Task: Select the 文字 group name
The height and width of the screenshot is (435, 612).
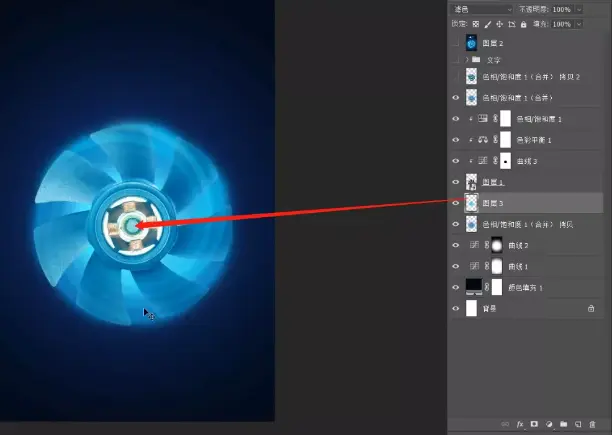Action: pyautogui.click(x=494, y=60)
